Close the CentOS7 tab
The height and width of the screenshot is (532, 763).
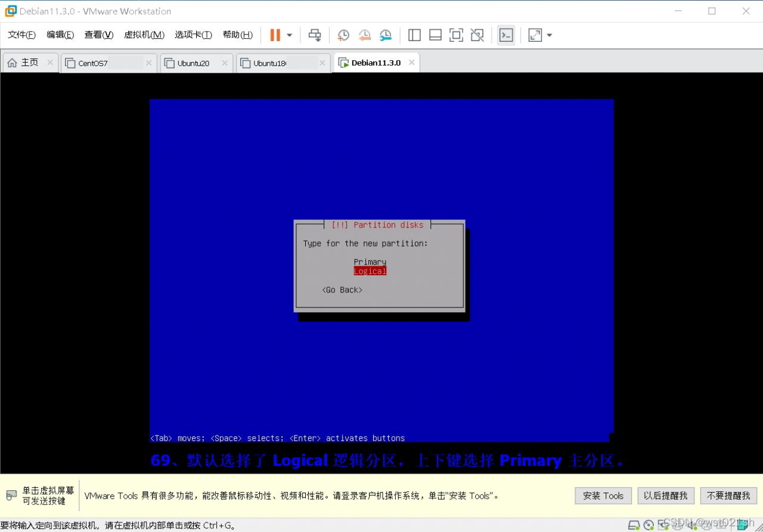point(148,63)
